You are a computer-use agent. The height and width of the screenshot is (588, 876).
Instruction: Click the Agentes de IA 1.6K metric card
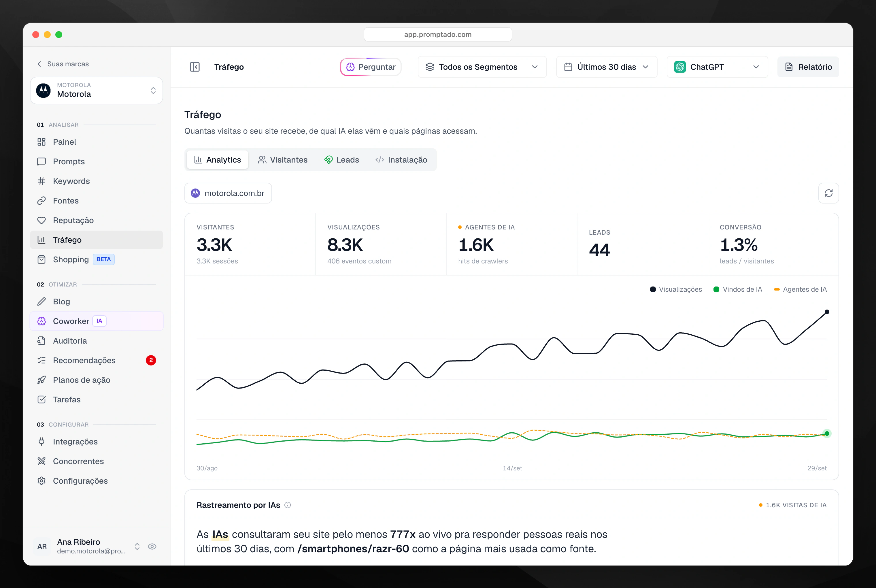[x=512, y=244]
